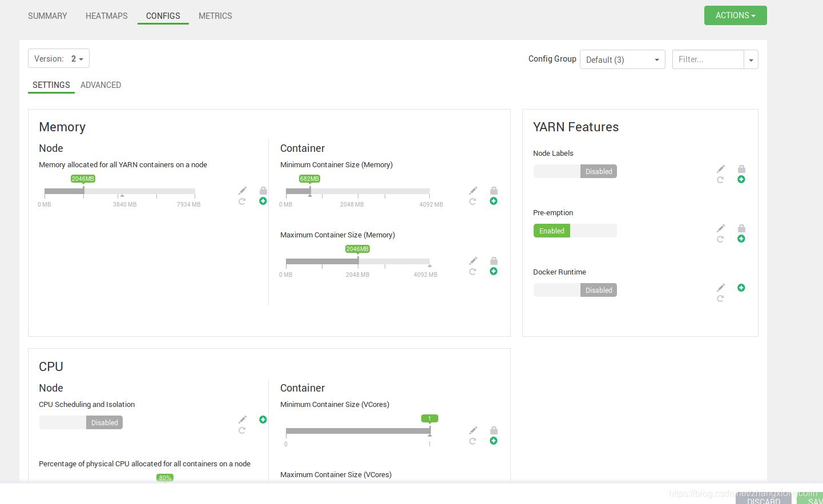The image size is (823, 504).
Task: Switch to the HEATMAPS tab
Action: click(107, 16)
